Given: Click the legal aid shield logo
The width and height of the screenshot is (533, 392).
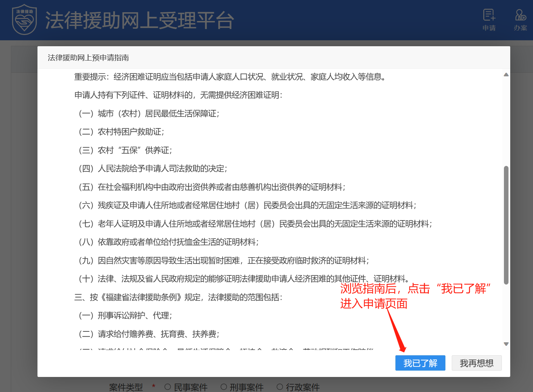Looking at the screenshot, I should (x=24, y=20).
